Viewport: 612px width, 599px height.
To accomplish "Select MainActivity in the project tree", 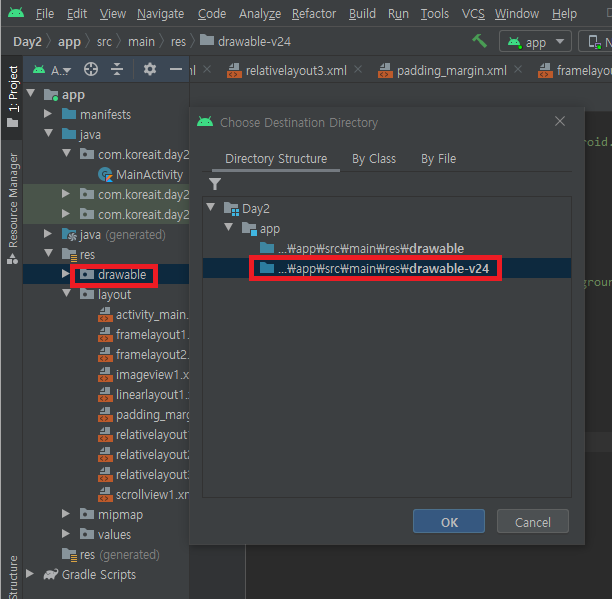I will [x=141, y=174].
